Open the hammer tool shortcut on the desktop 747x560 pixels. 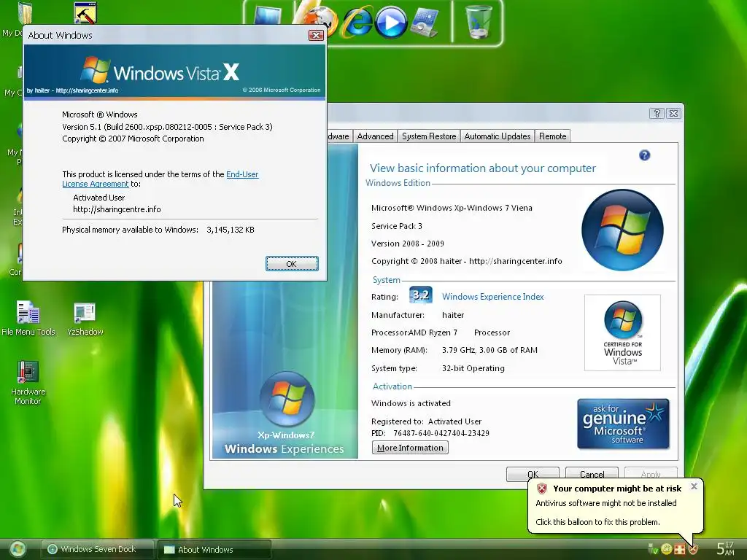tap(86, 13)
